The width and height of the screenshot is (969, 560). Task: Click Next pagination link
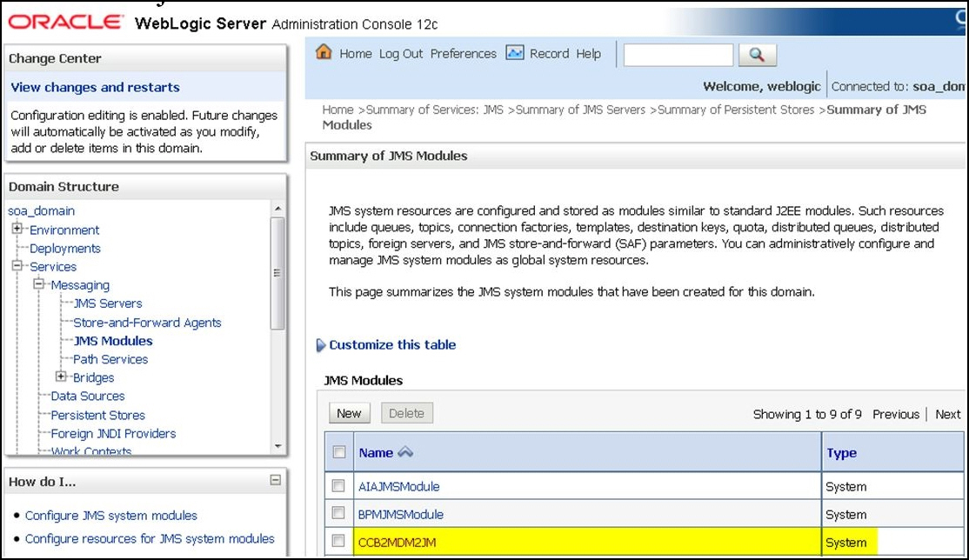click(948, 414)
